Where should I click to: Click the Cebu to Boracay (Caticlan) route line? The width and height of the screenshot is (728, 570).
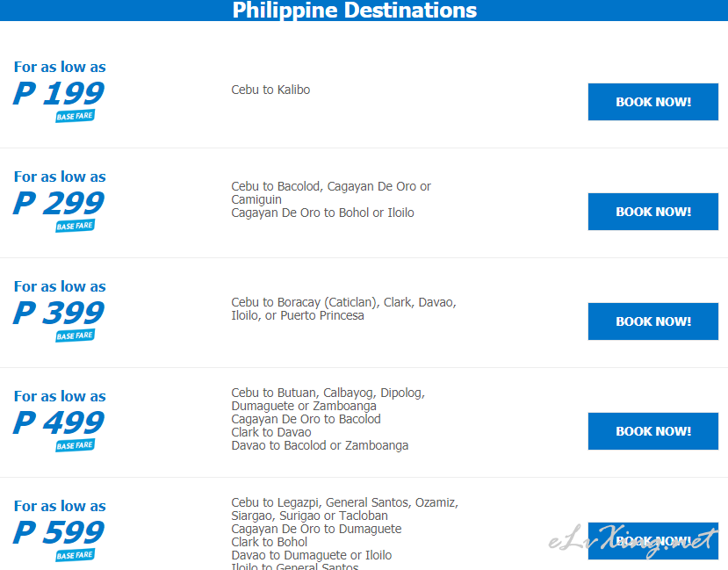[x=344, y=302]
